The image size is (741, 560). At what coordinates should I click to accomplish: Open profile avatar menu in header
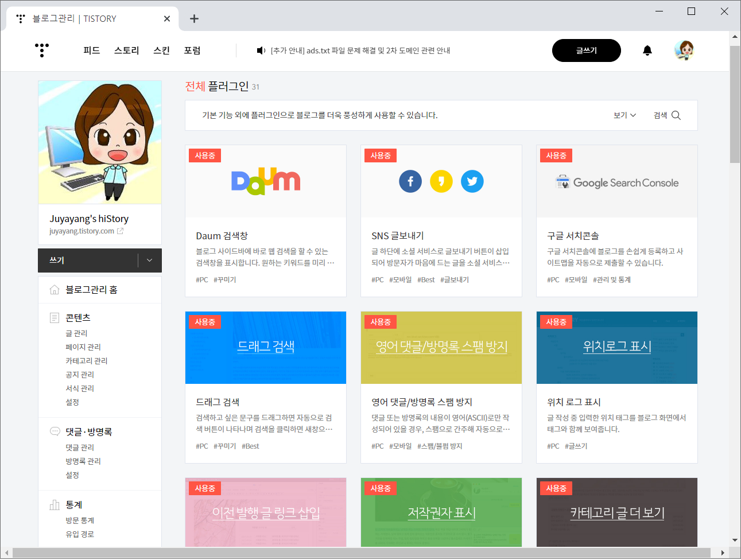click(684, 50)
